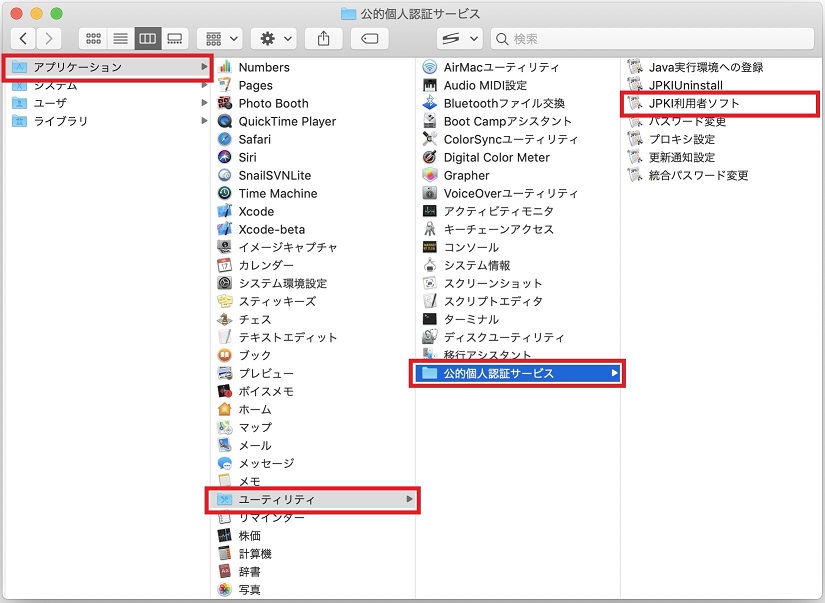Click the AirMacユーティリティ wifi icon

[430, 67]
